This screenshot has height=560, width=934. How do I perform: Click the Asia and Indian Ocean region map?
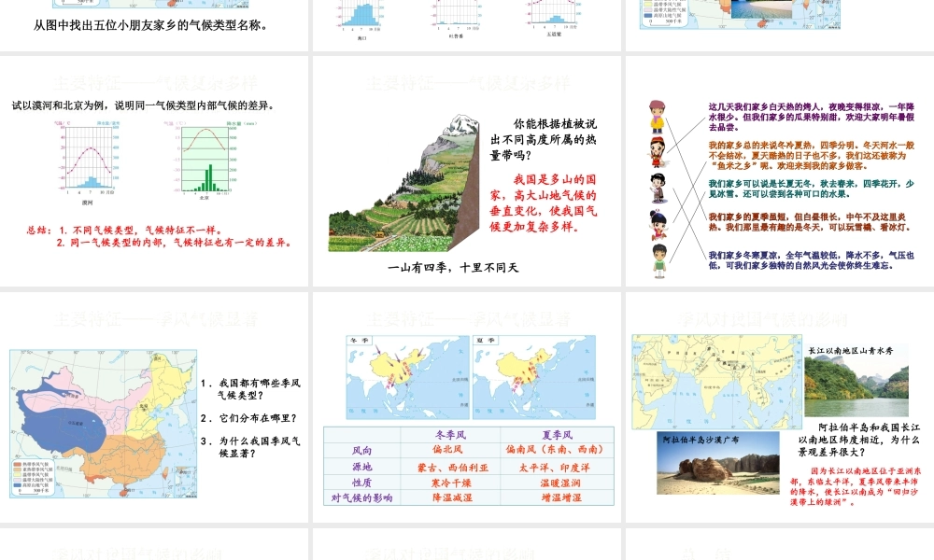(716, 382)
